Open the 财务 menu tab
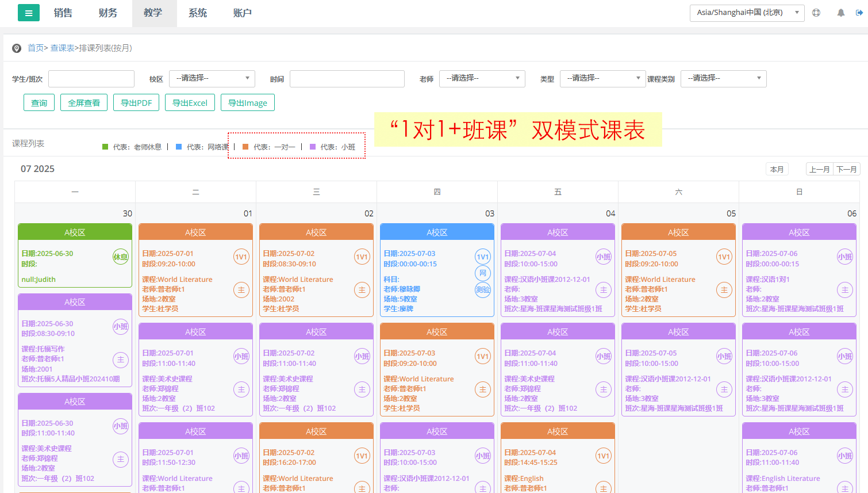 coord(108,13)
